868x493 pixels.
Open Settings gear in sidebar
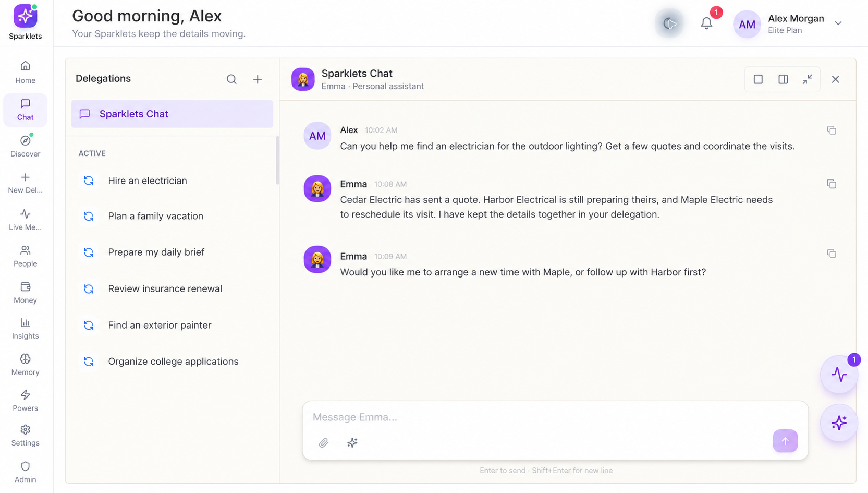coord(25,436)
